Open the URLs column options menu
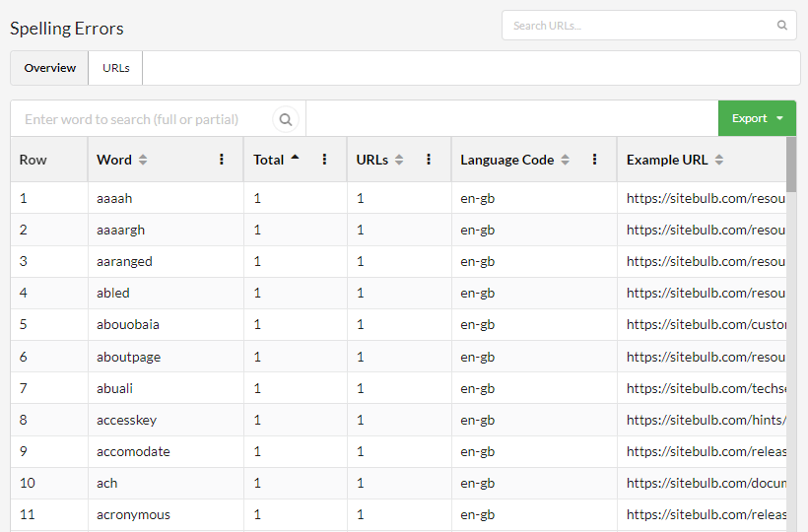 [429, 160]
